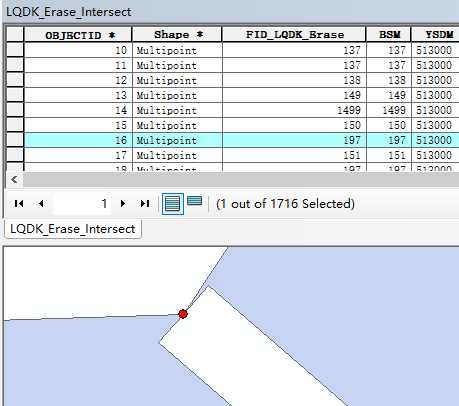Image resolution: width=459 pixels, height=406 pixels.
Task: Click FID_LQDK_Erase cell showing 138
Action: pos(294,80)
